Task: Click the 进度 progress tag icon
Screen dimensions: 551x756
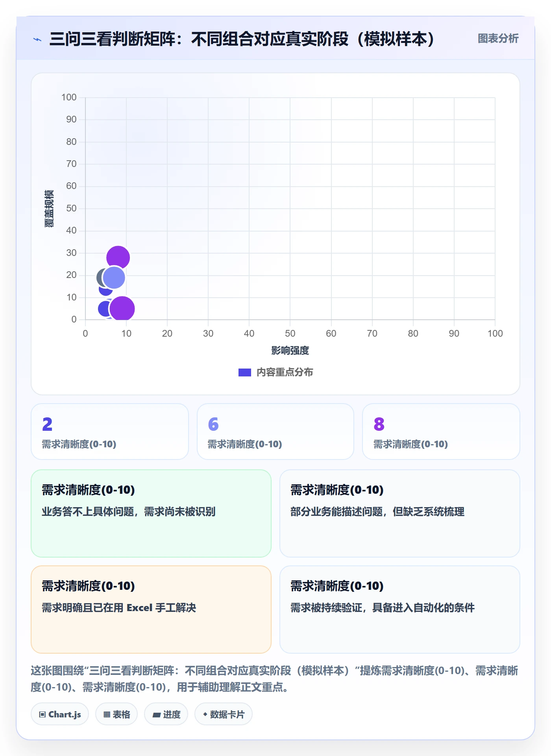Action: point(157,715)
